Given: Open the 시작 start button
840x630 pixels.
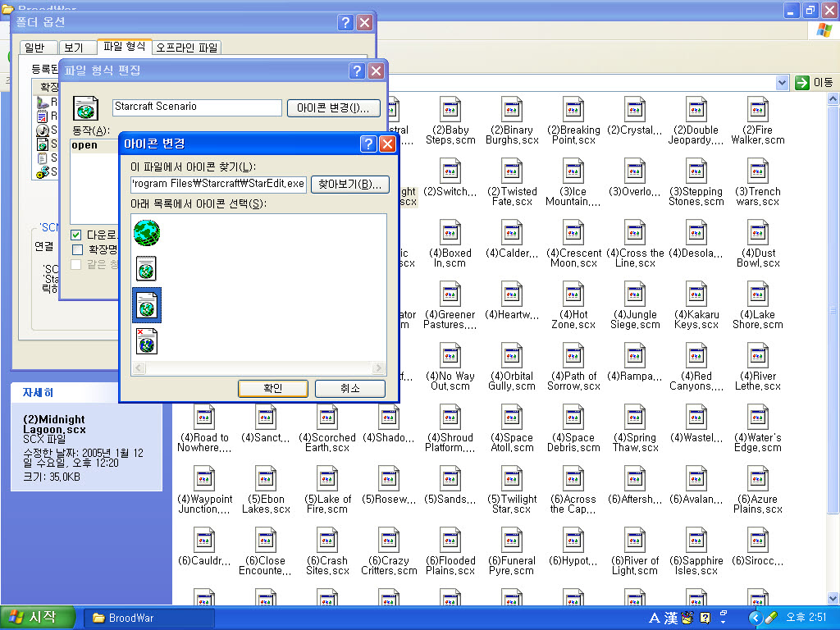Looking at the screenshot, I should [36, 617].
